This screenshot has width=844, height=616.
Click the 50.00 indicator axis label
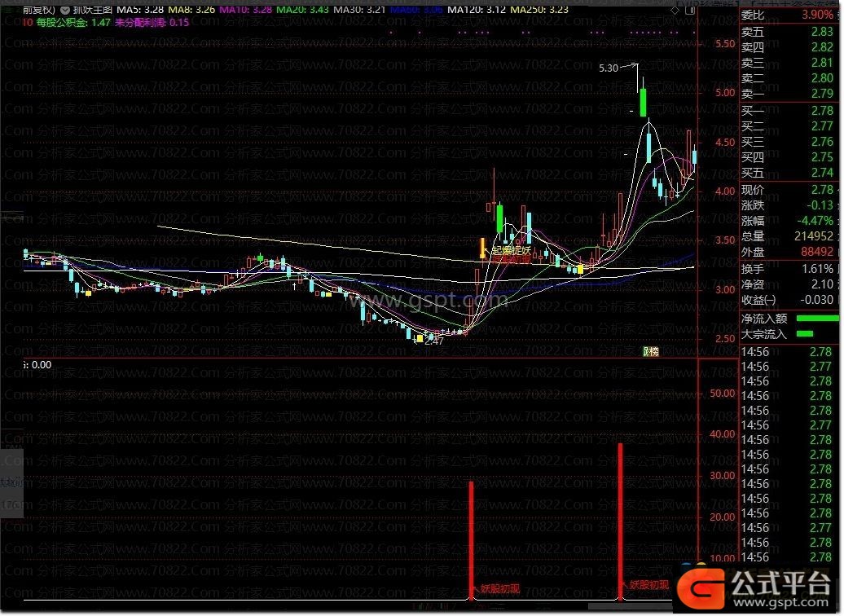click(x=723, y=394)
